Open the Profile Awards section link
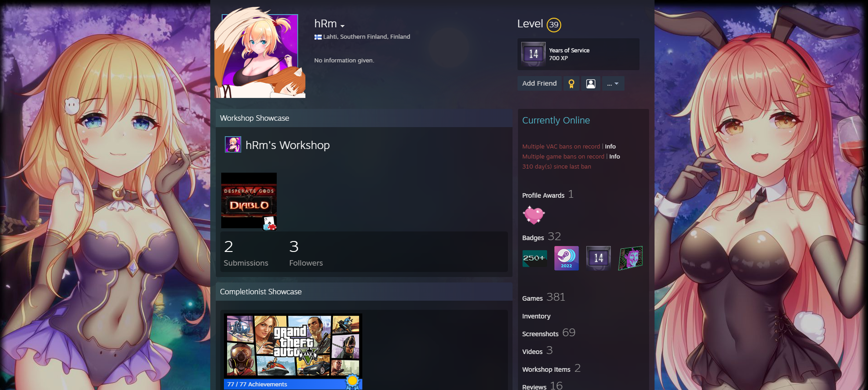Viewport: 868px width, 390px height. pos(548,195)
